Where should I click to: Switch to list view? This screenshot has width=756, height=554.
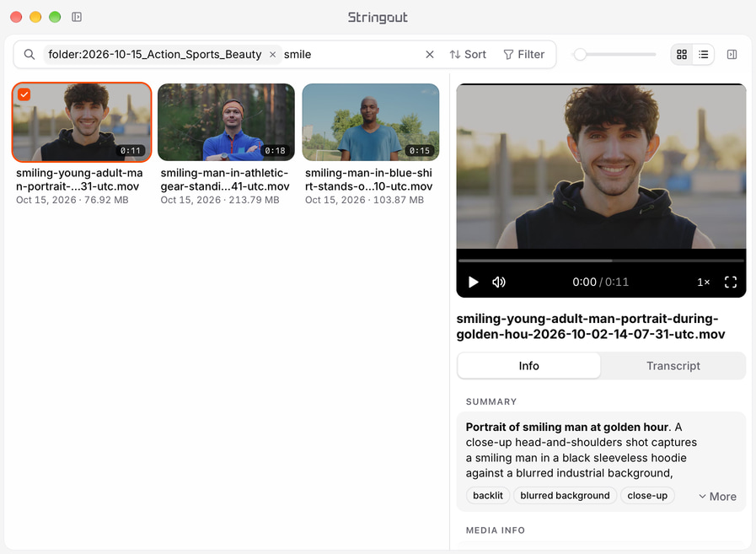[x=704, y=55]
